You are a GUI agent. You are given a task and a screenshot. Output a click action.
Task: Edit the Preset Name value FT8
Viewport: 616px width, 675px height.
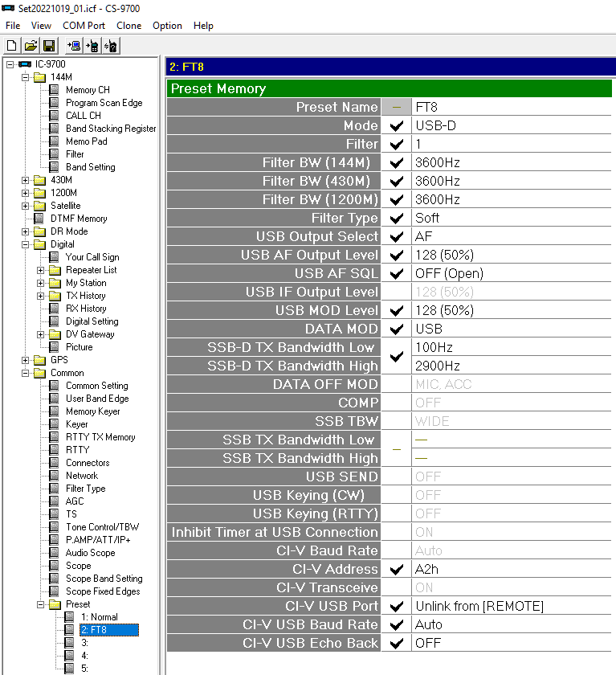point(512,107)
